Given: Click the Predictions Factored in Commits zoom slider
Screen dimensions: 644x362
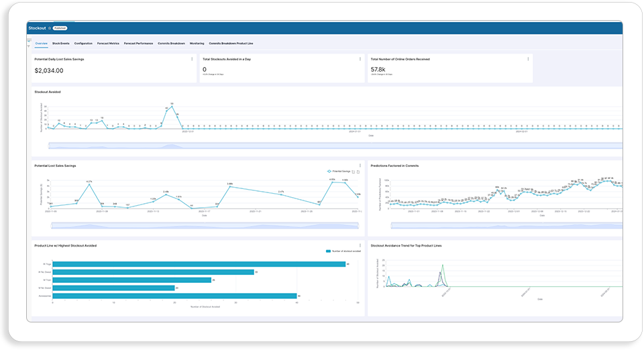Looking at the screenshot, I should coord(506,226).
